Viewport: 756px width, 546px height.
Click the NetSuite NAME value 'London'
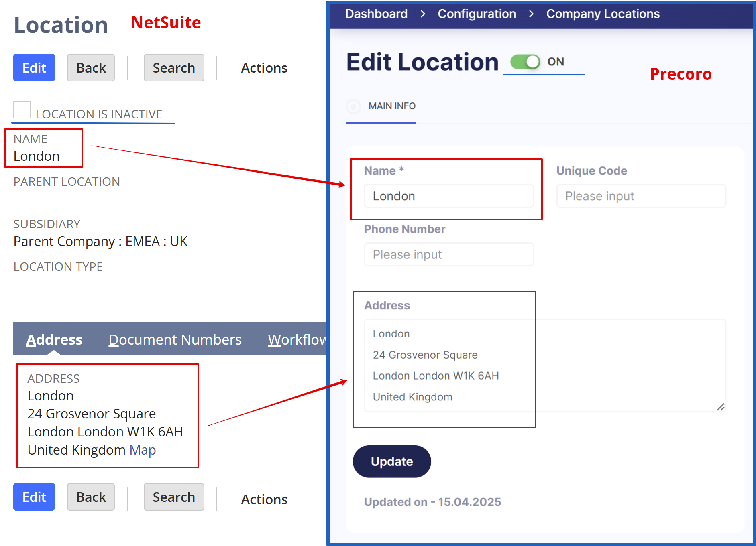point(37,156)
